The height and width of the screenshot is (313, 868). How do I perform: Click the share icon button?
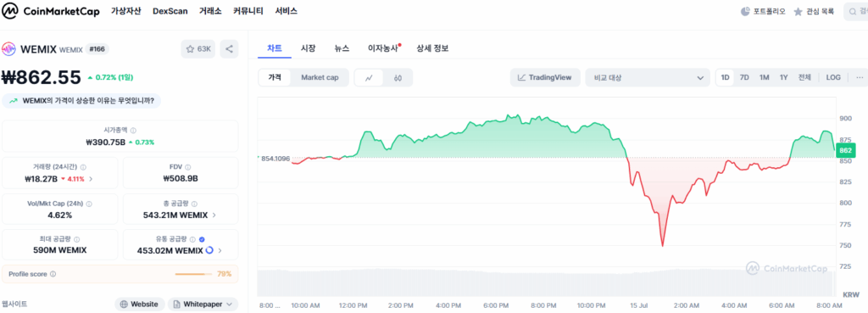click(229, 48)
